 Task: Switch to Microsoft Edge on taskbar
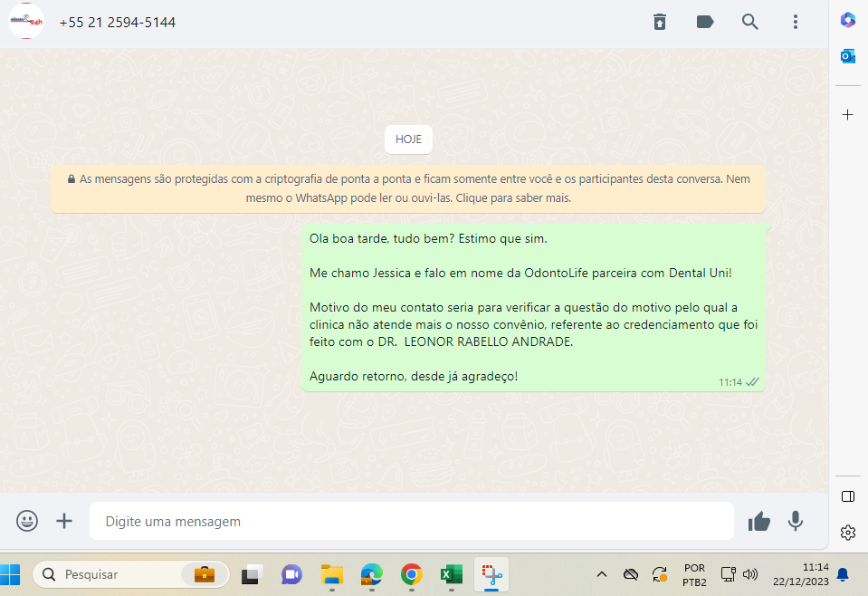pos(371,574)
